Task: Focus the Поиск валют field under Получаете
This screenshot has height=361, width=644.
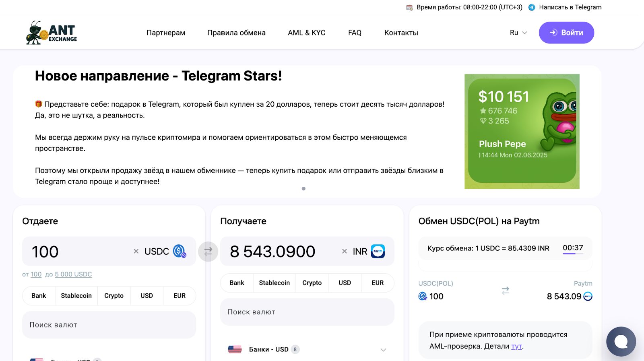Action: click(307, 312)
